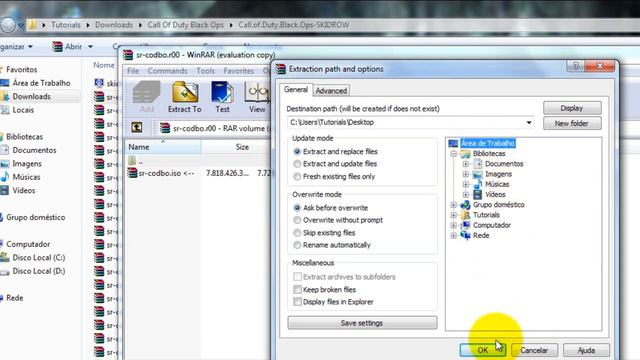Open Disco Local (C:) in Explorer sidebar

38,258
